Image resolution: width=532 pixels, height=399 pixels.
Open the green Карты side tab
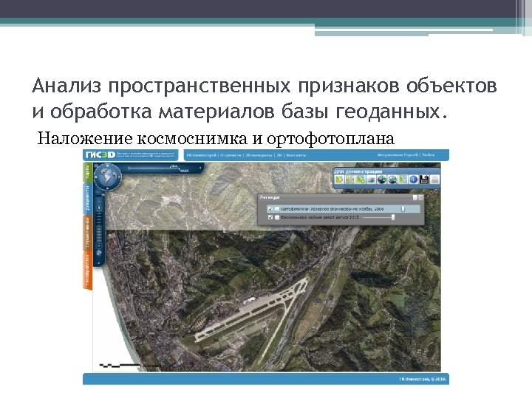[87, 172]
